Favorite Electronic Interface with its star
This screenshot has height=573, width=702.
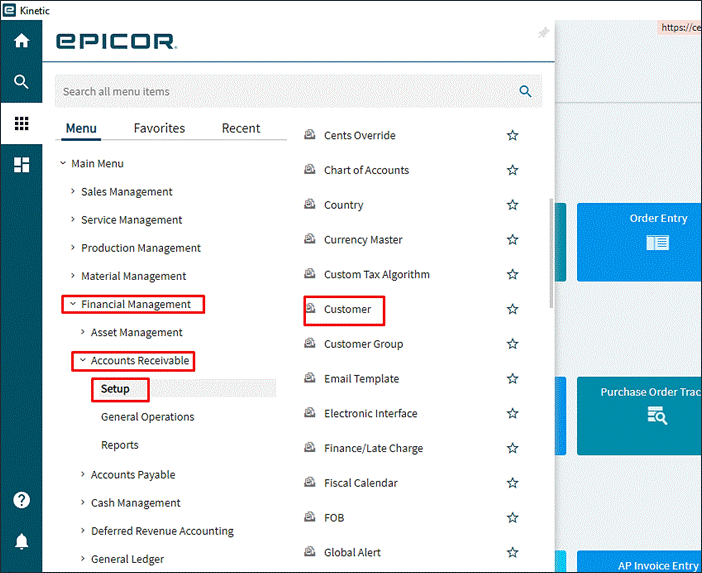tap(513, 413)
